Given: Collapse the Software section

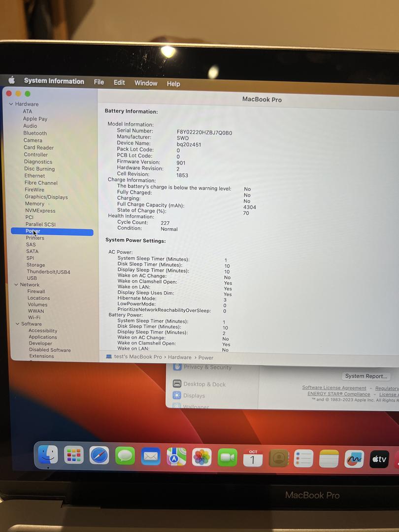Looking at the screenshot, I should [x=17, y=324].
